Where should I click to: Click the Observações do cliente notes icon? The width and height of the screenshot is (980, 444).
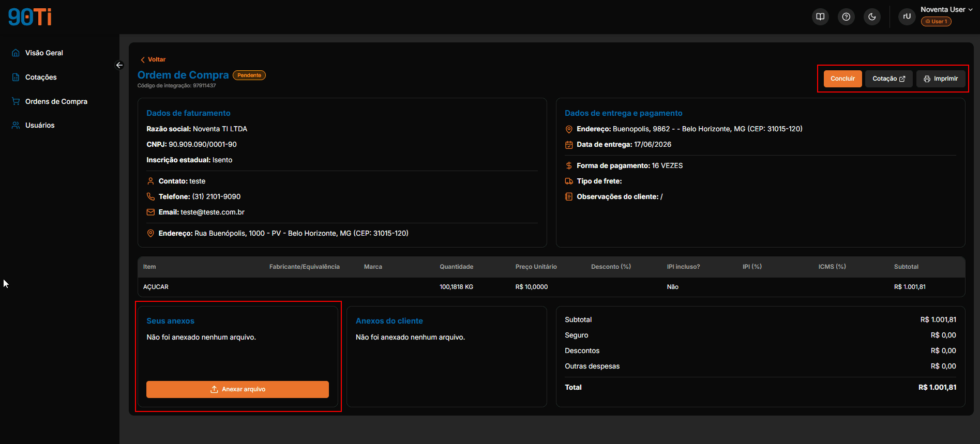[569, 196]
